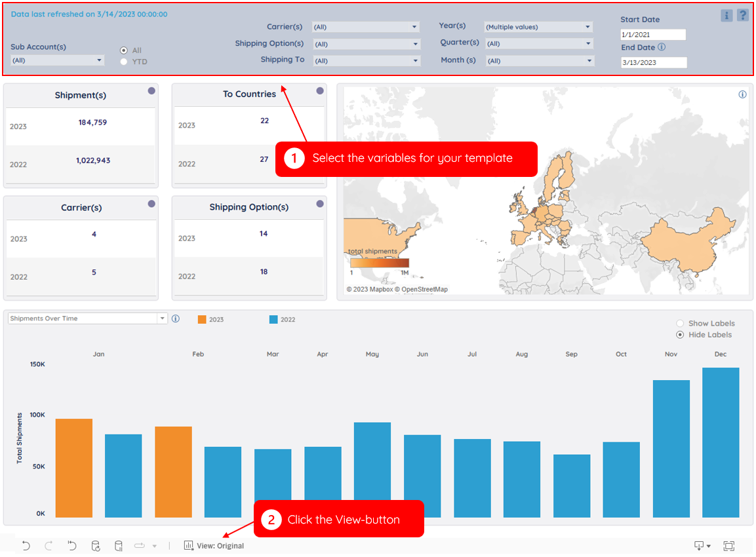Viewport: 756px width, 557px height.
Task: Click the blue December 2022 bar
Action: click(721, 442)
